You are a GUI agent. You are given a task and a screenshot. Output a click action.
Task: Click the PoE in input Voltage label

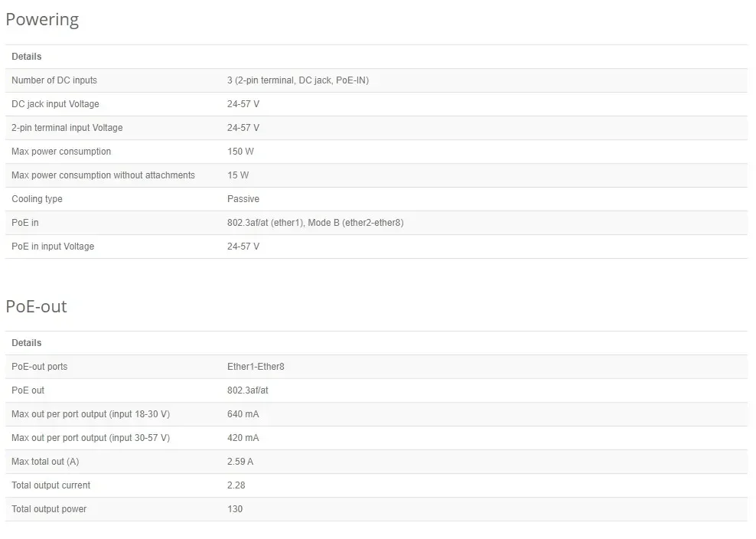pyautogui.click(x=53, y=246)
